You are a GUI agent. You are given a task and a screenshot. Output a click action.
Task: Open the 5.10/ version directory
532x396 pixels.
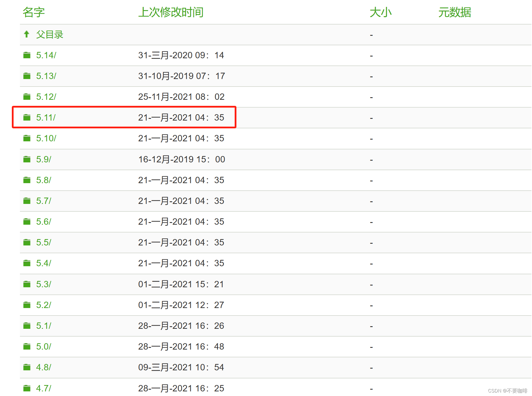coord(46,138)
